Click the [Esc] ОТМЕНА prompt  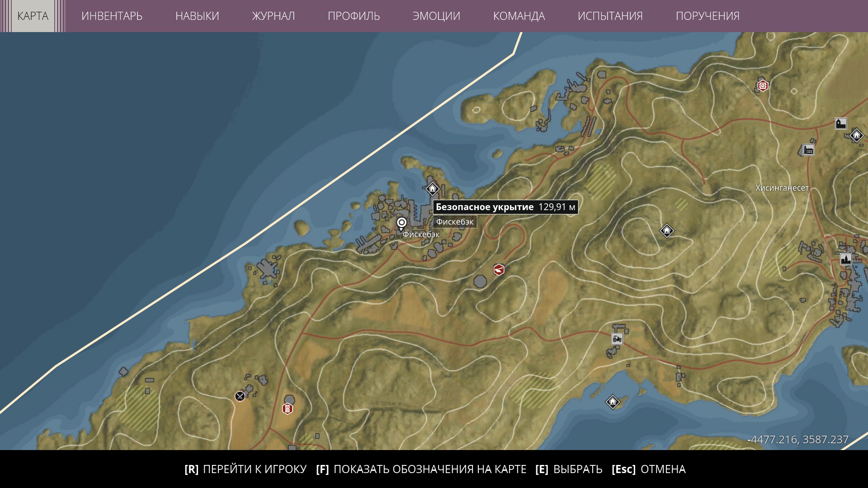(649, 469)
